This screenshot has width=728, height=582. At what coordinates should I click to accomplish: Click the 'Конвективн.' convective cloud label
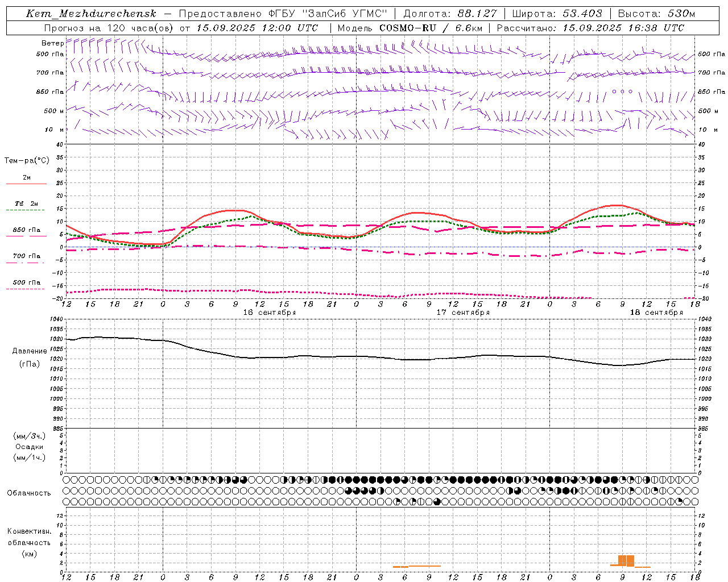(x=29, y=531)
